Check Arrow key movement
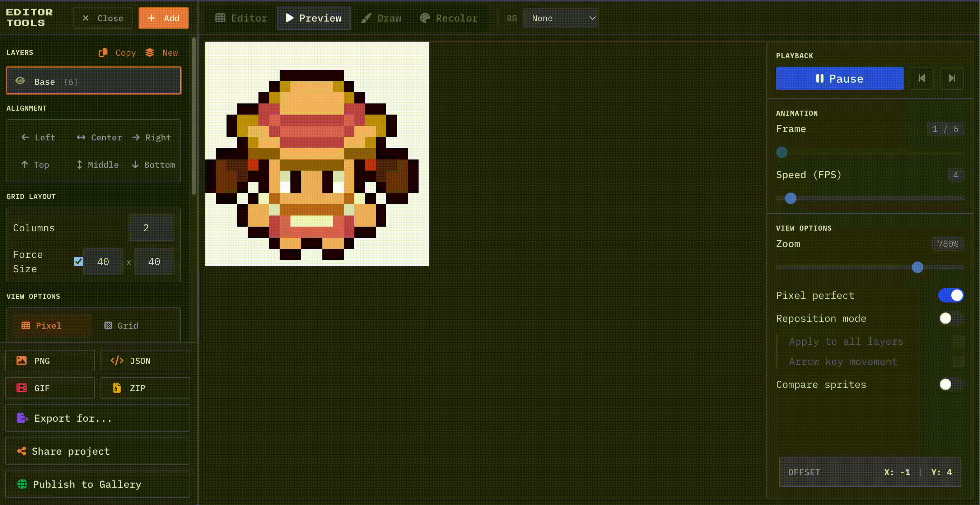 958,361
